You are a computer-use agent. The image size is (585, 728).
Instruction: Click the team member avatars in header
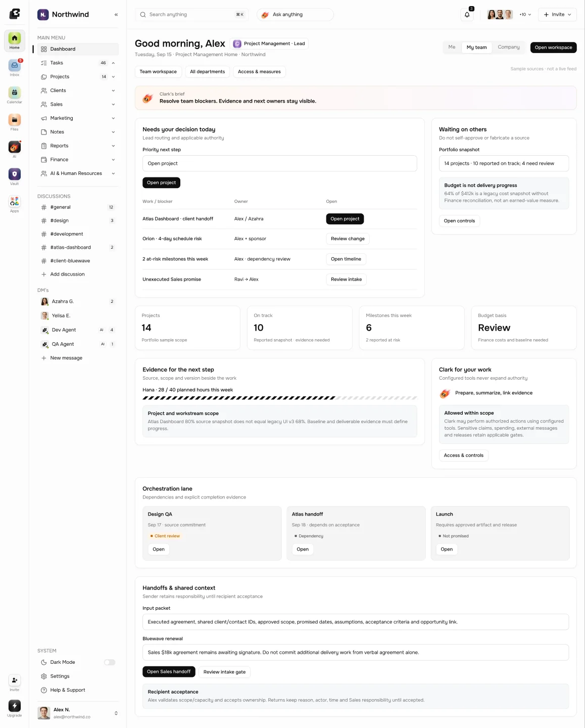[x=500, y=15]
